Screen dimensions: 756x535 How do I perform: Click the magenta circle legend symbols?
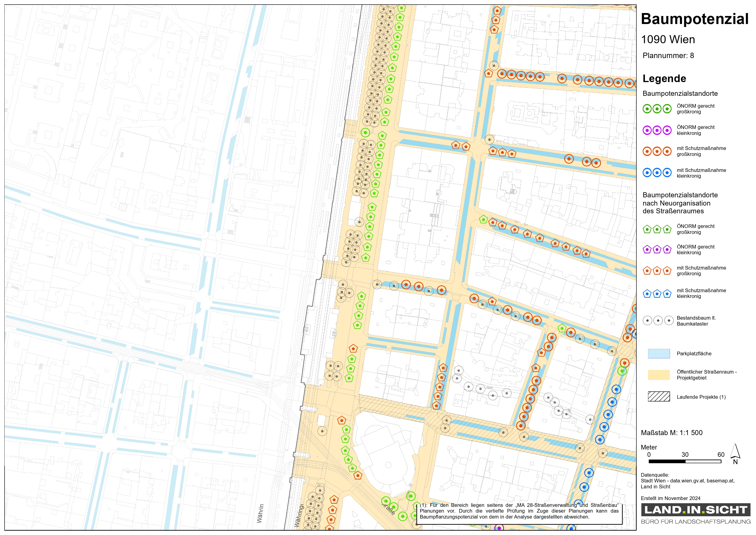coord(657,130)
